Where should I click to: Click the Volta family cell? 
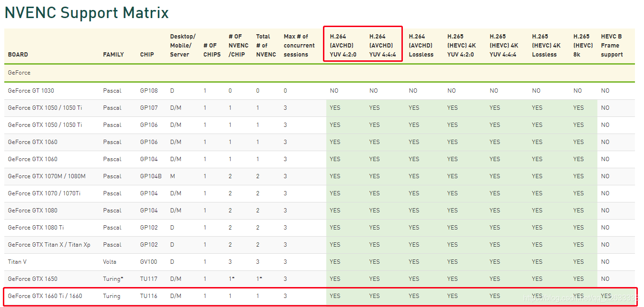[x=110, y=262]
